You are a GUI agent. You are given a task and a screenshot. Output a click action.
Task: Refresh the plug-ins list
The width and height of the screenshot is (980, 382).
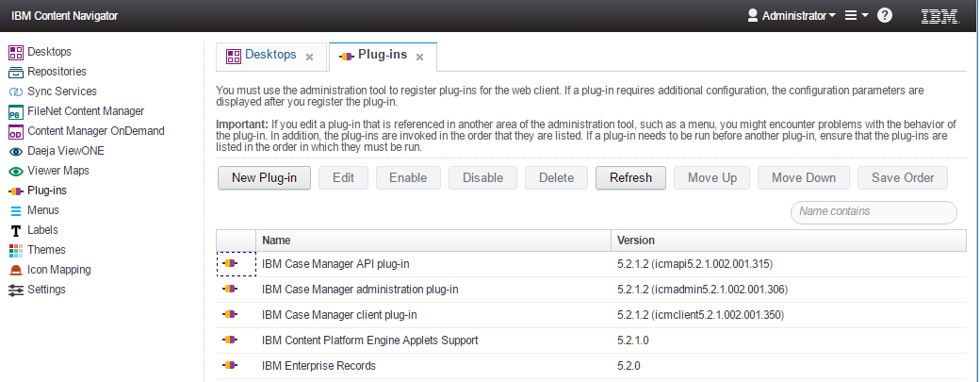pos(630,177)
